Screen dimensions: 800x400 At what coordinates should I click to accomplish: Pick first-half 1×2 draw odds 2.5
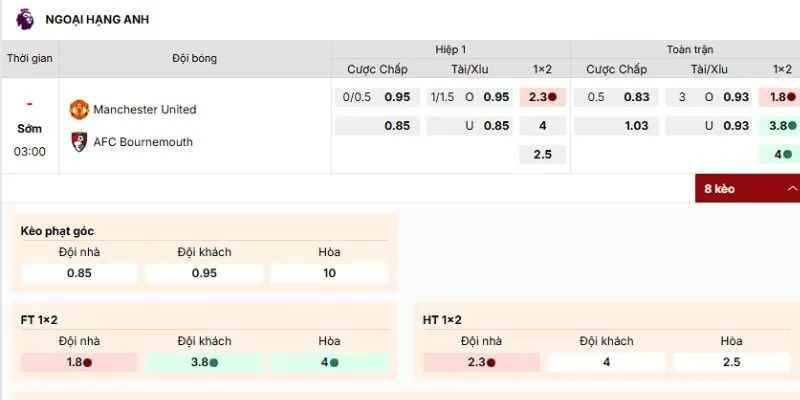[542, 155]
